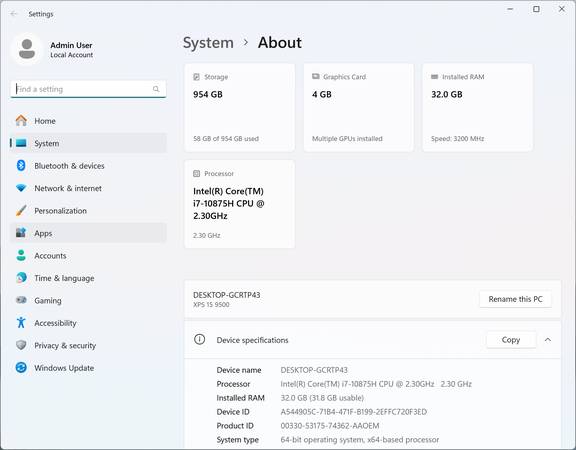The height and width of the screenshot is (450, 576).
Task: Click the Rename this PC button
Action: tap(515, 299)
